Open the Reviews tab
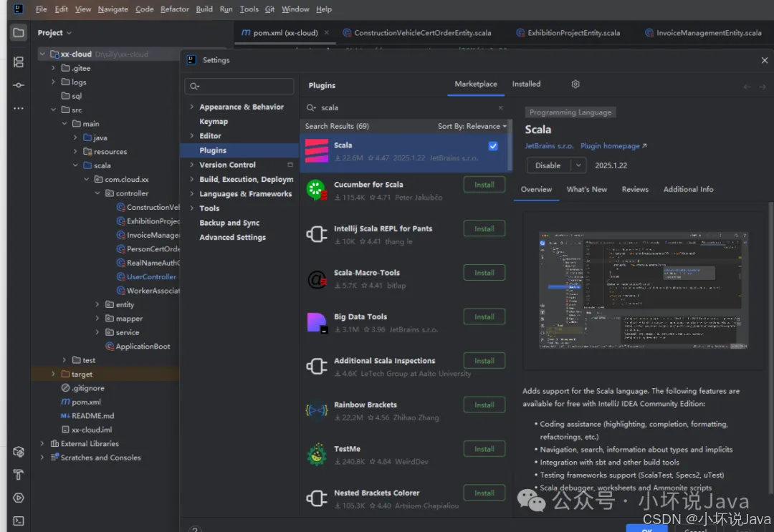 (x=635, y=189)
